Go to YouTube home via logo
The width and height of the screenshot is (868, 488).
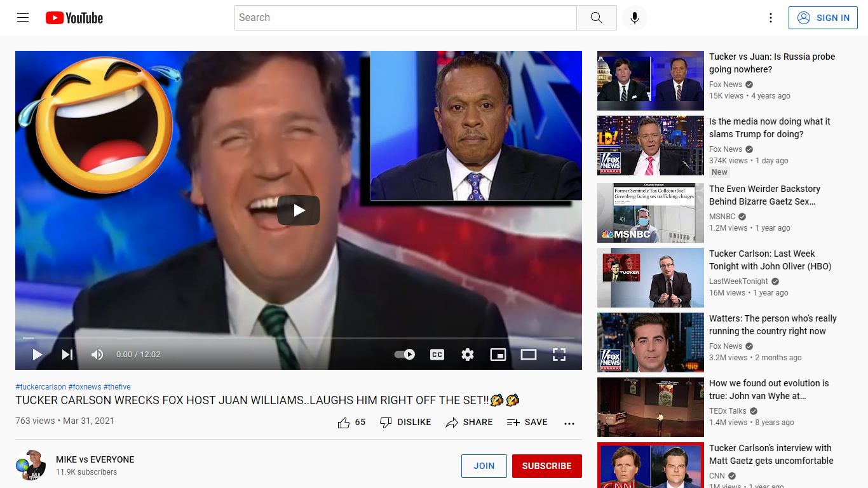click(x=74, y=18)
